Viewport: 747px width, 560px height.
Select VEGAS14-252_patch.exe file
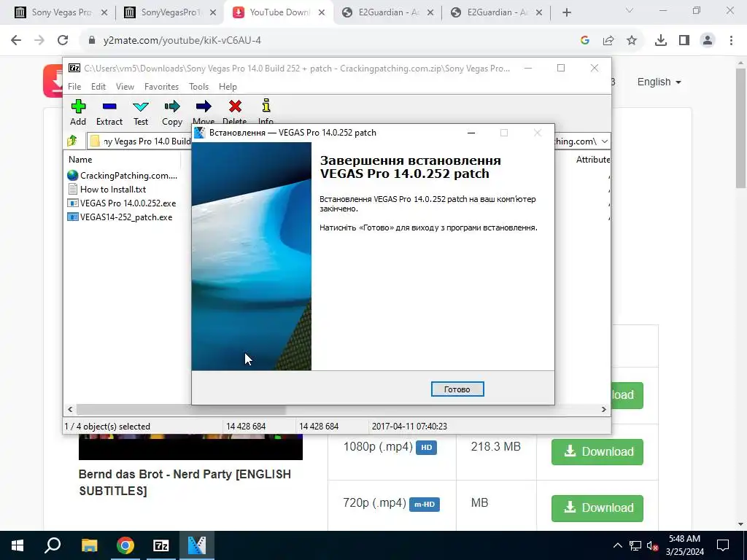pyautogui.click(x=120, y=217)
